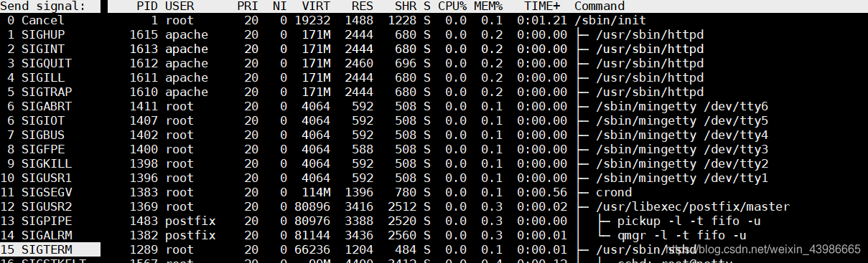The image size is (868, 263).
Task: Pick signal 9 SIGKILL
Action: (50, 163)
